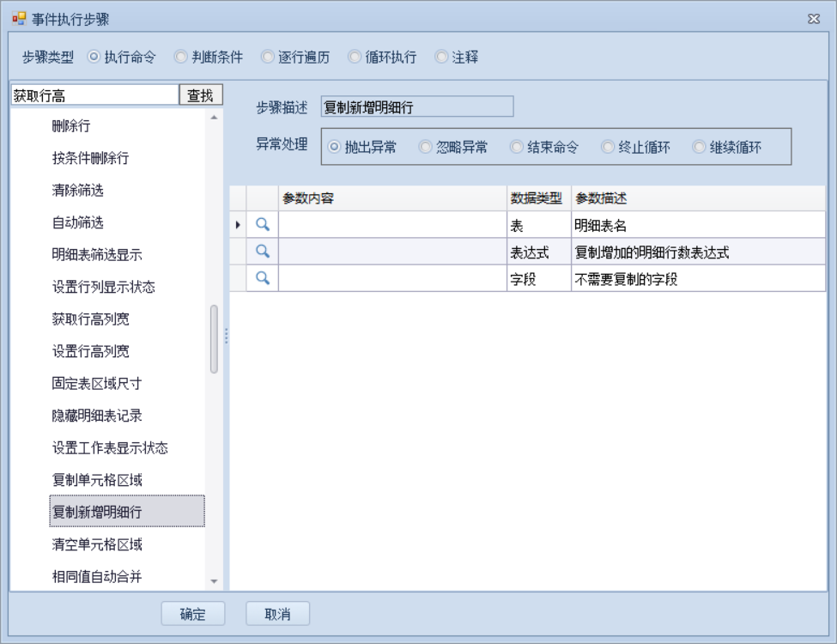Choose 清空单元格区域 from the command list
This screenshot has height=644, width=837.
tap(97, 544)
